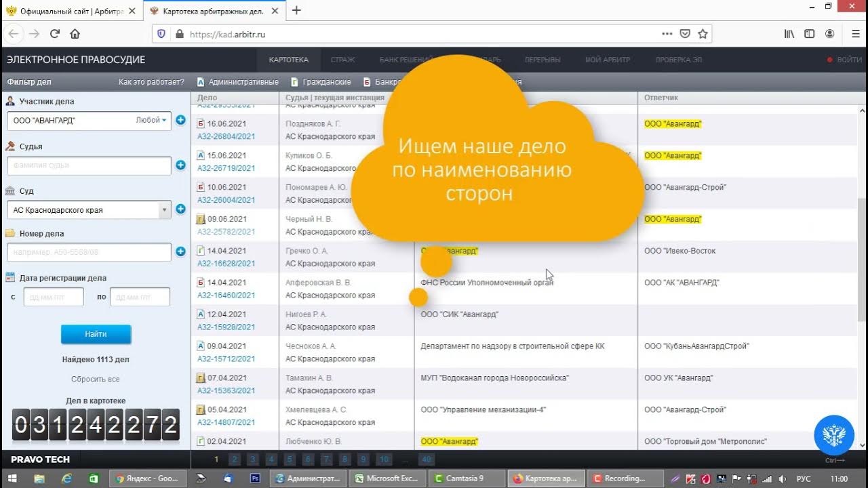868x488 pixels.
Task: Open Firefox library icon
Action: [789, 34]
